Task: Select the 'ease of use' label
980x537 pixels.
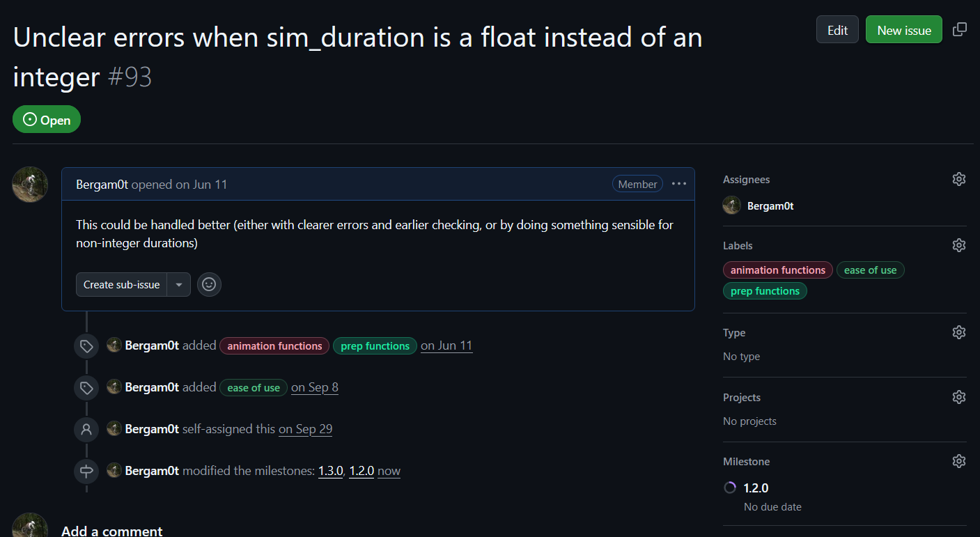Action: click(870, 270)
